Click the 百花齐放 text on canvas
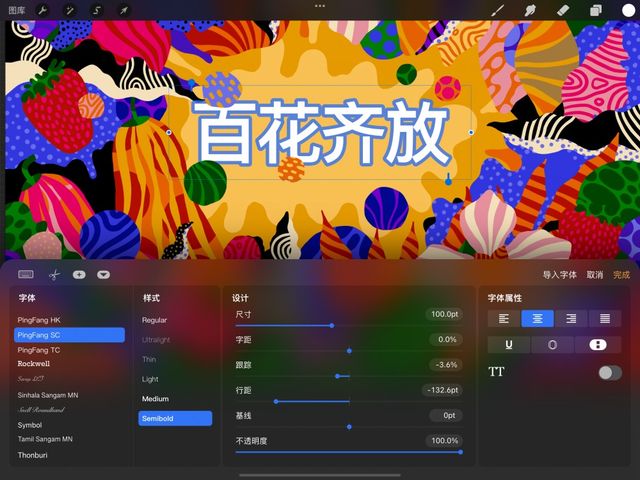Image resolution: width=640 pixels, height=480 pixels. [x=322, y=133]
